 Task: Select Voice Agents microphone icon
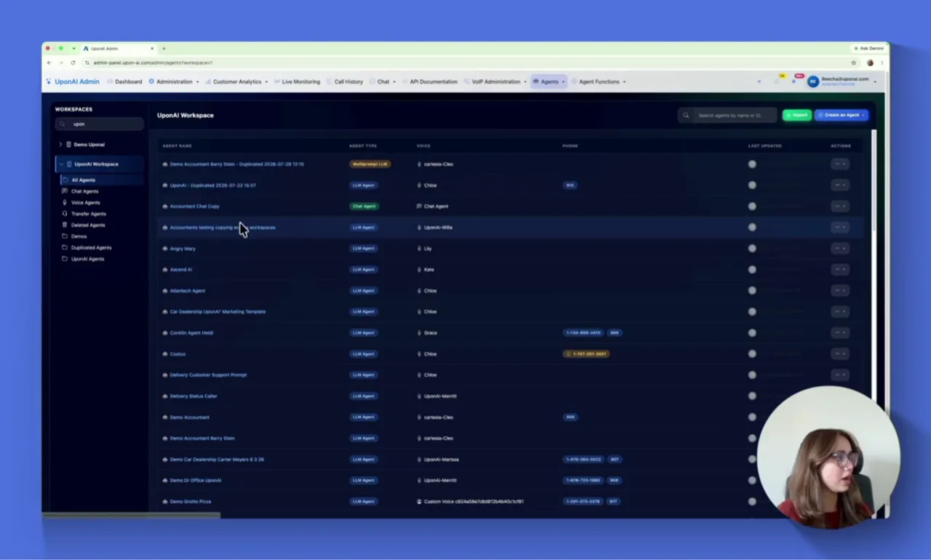coord(65,203)
